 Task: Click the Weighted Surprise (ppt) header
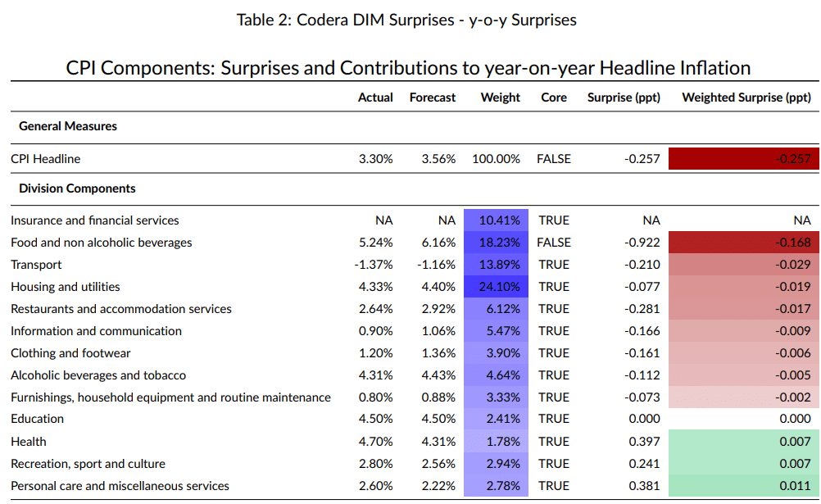point(746,98)
